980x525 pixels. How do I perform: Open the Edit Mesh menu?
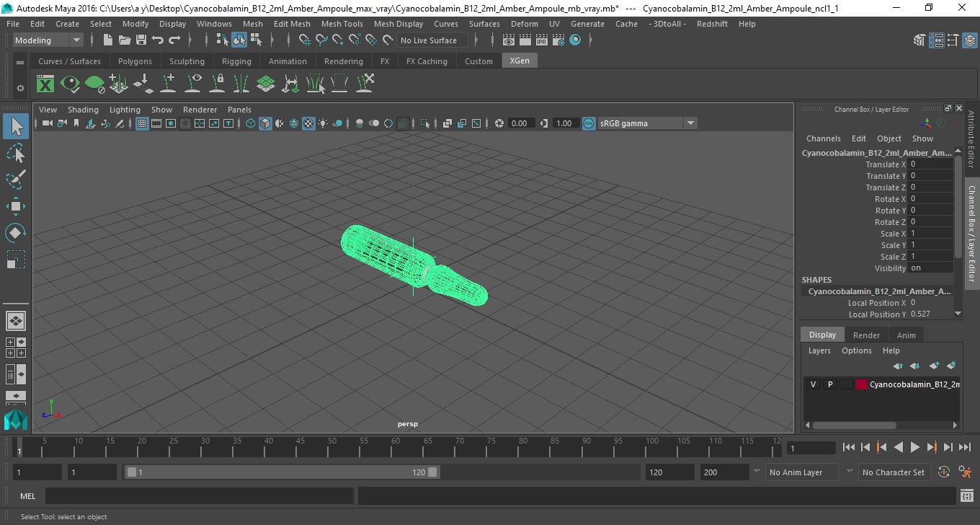292,24
